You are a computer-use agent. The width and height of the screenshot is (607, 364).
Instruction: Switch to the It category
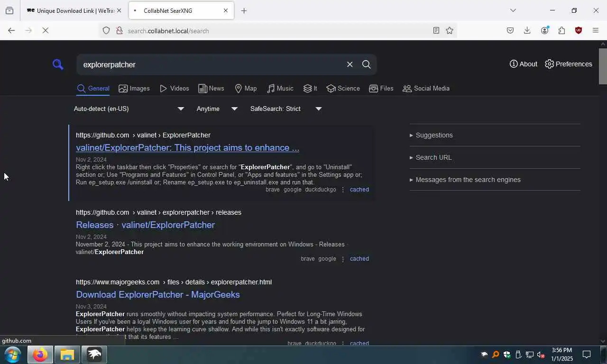(310, 89)
